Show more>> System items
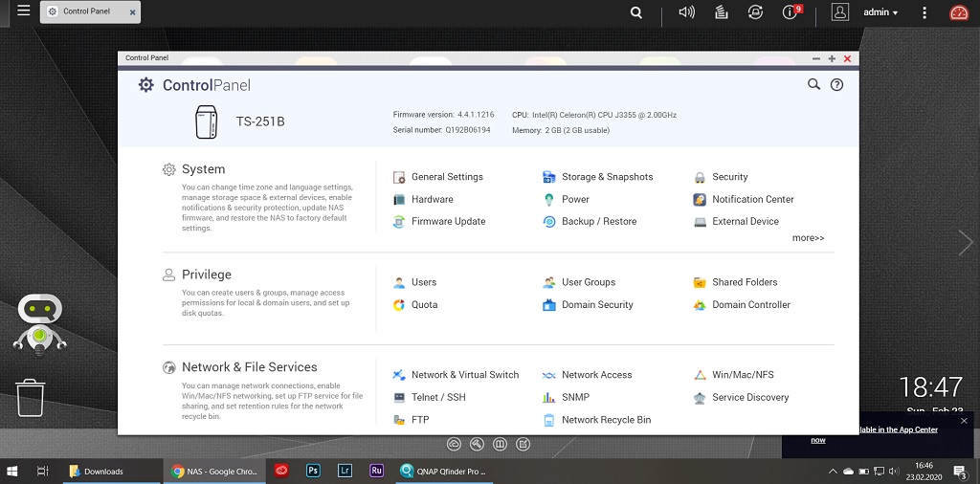Image resolution: width=980 pixels, height=484 pixels. tap(808, 238)
